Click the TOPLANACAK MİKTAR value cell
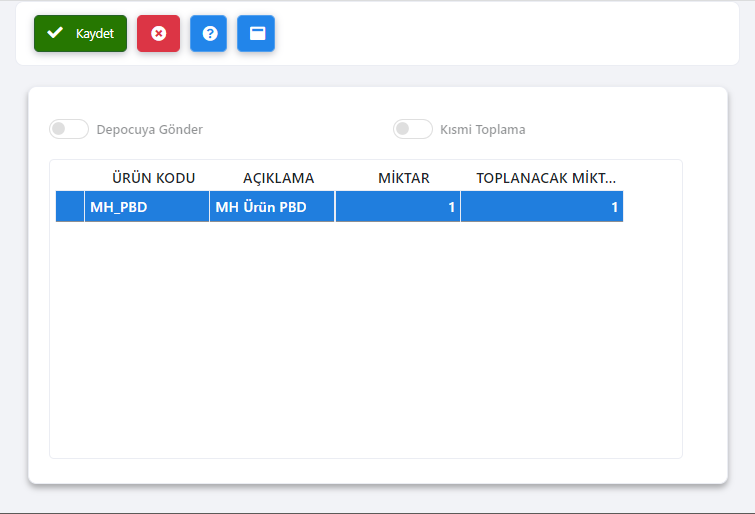This screenshot has height=514, width=755. coord(541,207)
